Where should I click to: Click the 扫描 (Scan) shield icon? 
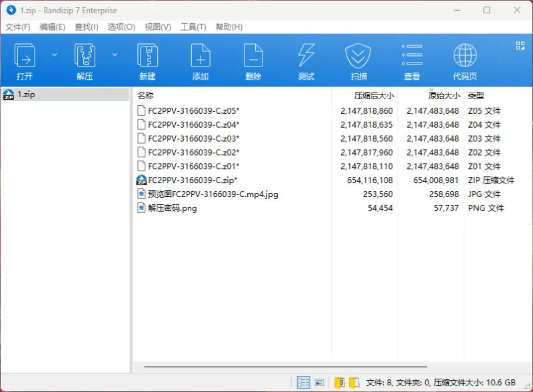pyautogui.click(x=358, y=61)
